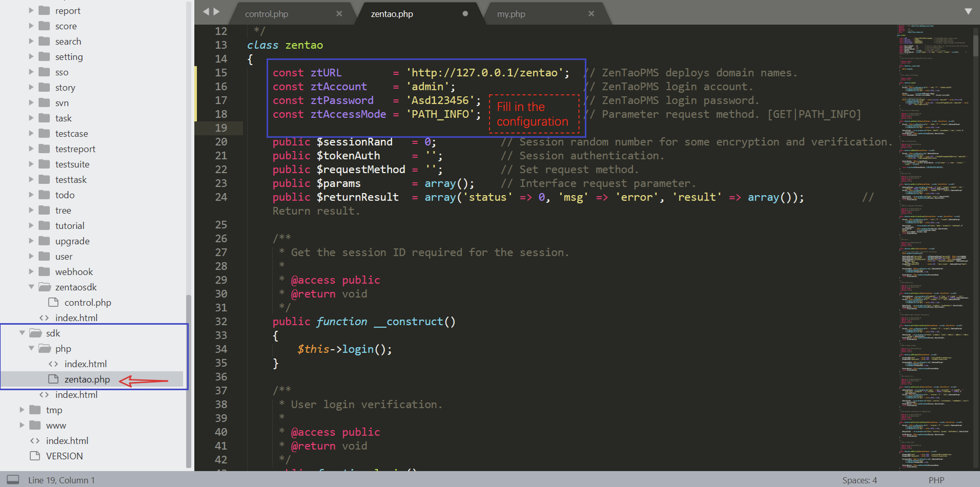Expand the tmp folder

pyautogui.click(x=22, y=410)
